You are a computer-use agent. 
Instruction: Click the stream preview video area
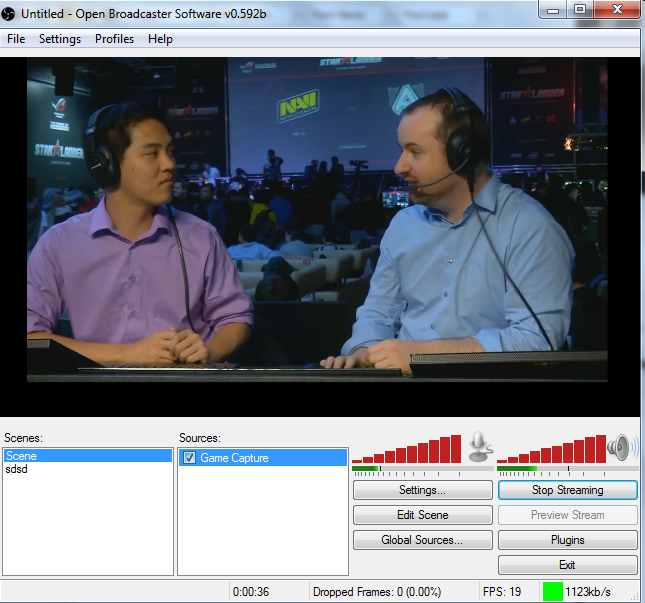(x=317, y=219)
